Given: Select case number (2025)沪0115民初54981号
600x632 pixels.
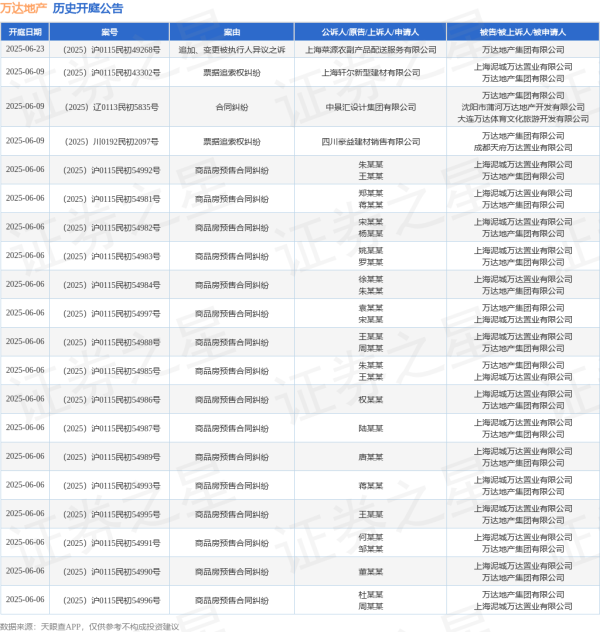Looking at the screenshot, I should 112,199.
